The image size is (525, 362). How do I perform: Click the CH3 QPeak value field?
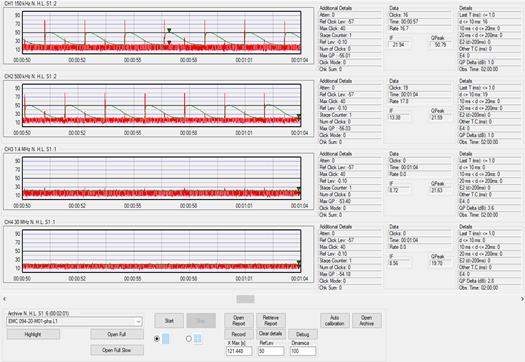coord(441,190)
